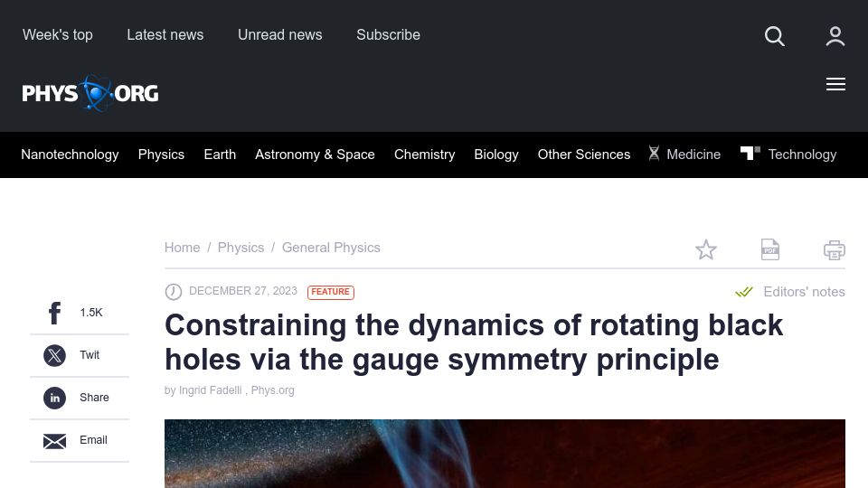Open the Physics category in nav bar

tap(161, 155)
